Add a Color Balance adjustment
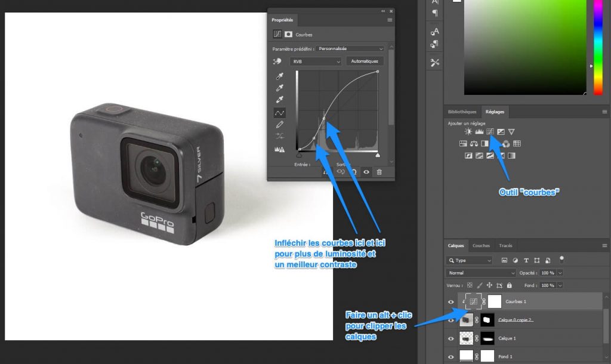Image resolution: width=611 pixels, height=364 pixels. coord(474,143)
